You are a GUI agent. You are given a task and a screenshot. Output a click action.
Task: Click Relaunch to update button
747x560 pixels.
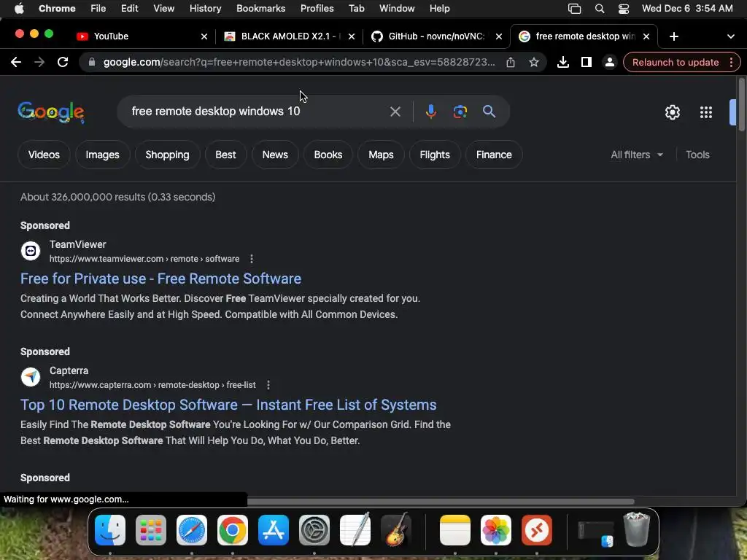(675, 62)
